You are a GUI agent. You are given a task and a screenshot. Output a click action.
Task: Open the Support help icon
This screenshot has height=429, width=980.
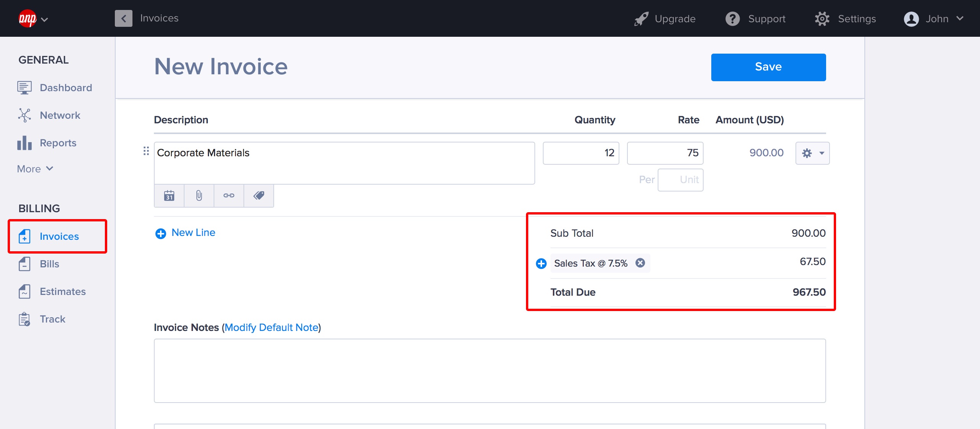tap(732, 19)
